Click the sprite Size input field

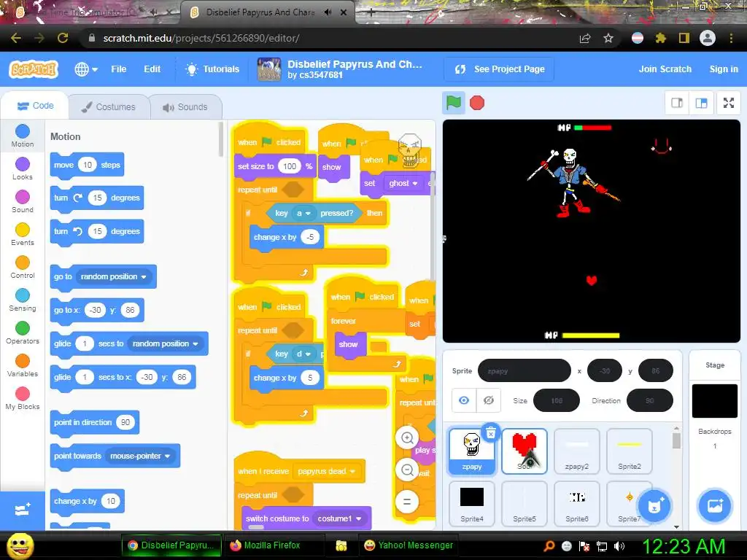click(x=557, y=400)
